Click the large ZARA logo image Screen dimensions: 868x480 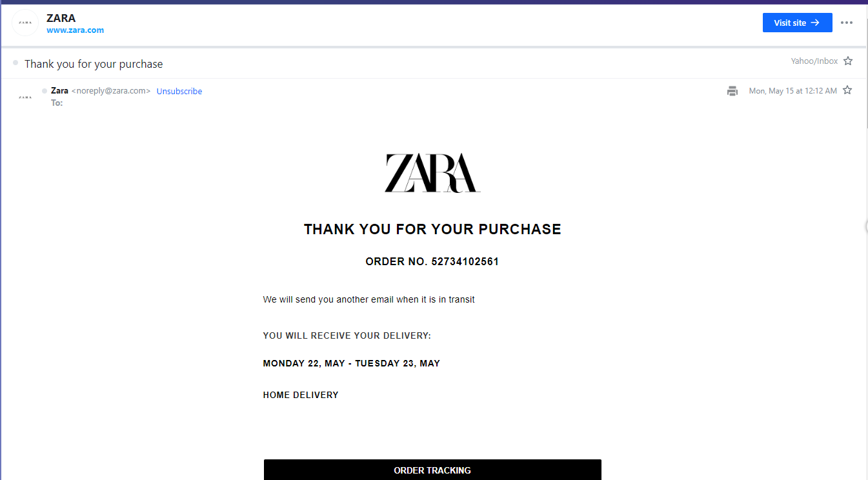pyautogui.click(x=432, y=173)
